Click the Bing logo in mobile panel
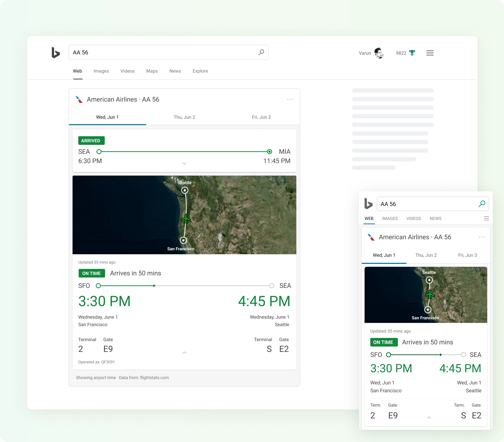The height and width of the screenshot is (442, 504). [x=368, y=204]
